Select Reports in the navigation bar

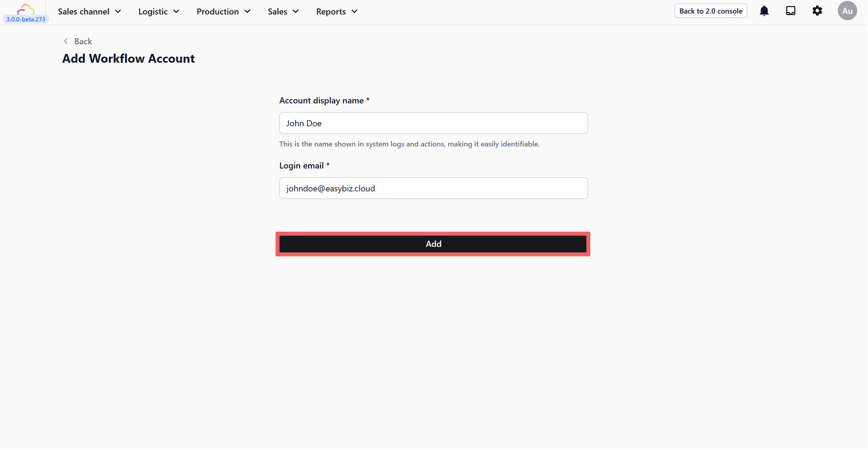331,11
